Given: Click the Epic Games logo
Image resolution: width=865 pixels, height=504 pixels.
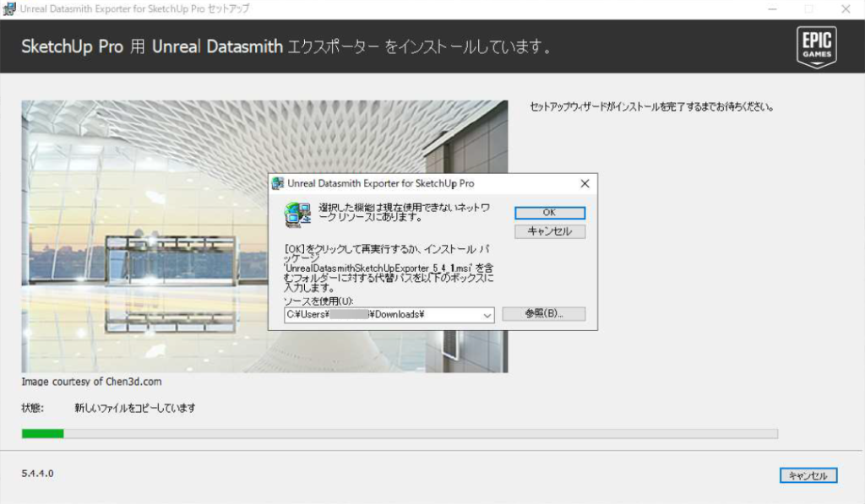Looking at the screenshot, I should pos(815,46).
